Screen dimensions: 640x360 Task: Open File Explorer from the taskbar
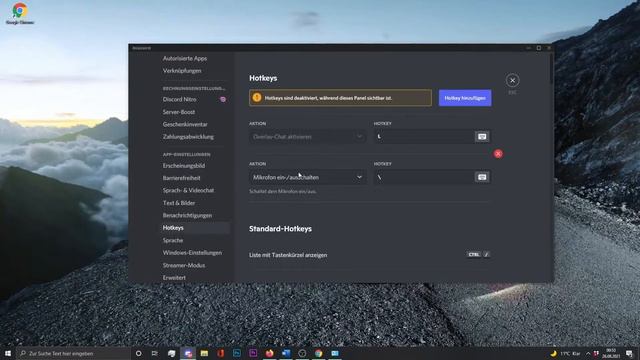tap(204, 353)
